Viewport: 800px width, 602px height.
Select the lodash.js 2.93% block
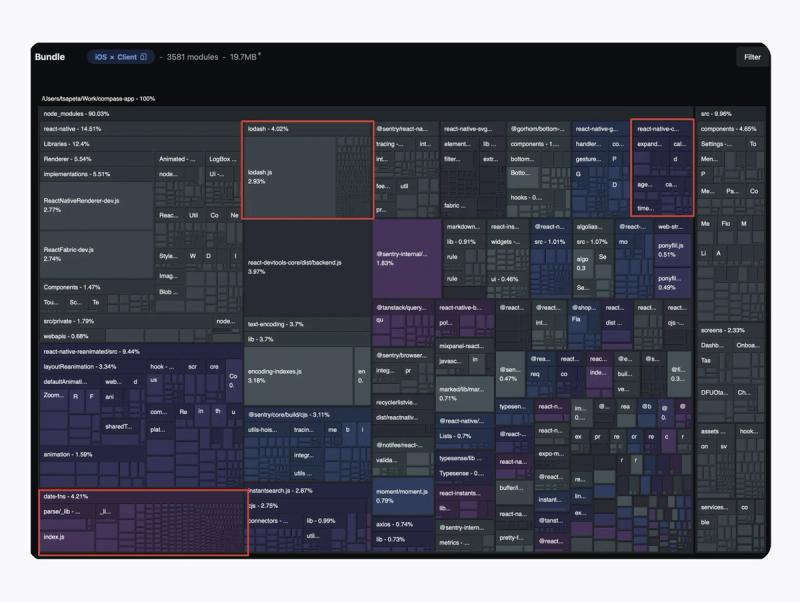coord(289,177)
